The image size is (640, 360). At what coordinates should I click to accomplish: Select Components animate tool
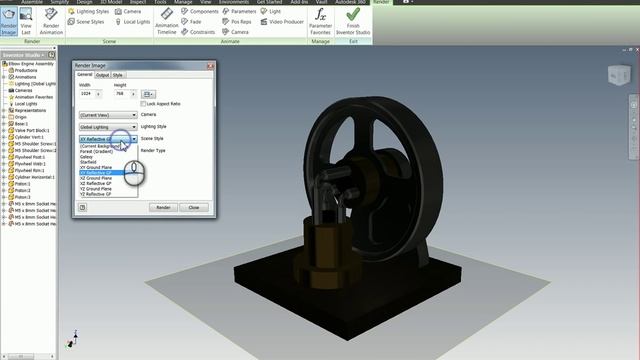coord(200,11)
